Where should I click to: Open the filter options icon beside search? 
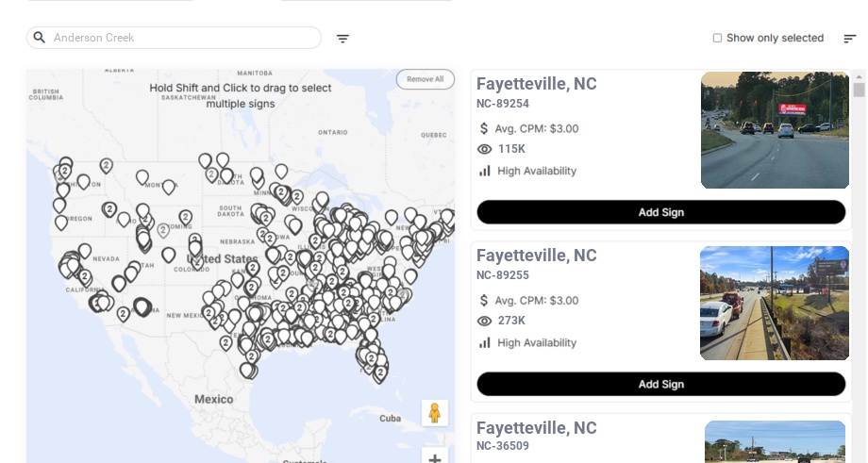pos(342,39)
